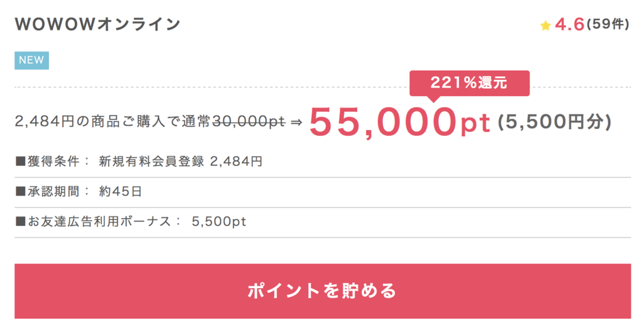This screenshot has width=644, height=329.
Task: Click the 新規有料会員登録 2,484円 text
Action: 180,162
